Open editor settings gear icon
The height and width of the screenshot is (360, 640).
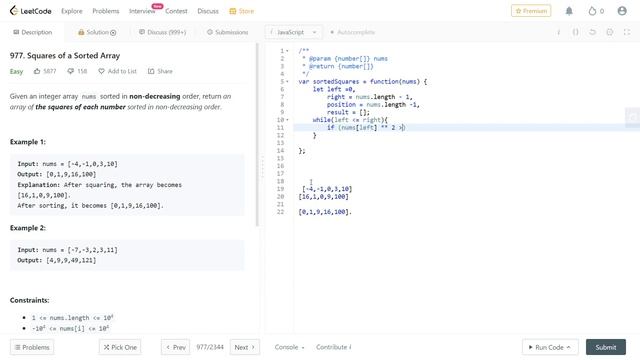[x=609, y=32]
